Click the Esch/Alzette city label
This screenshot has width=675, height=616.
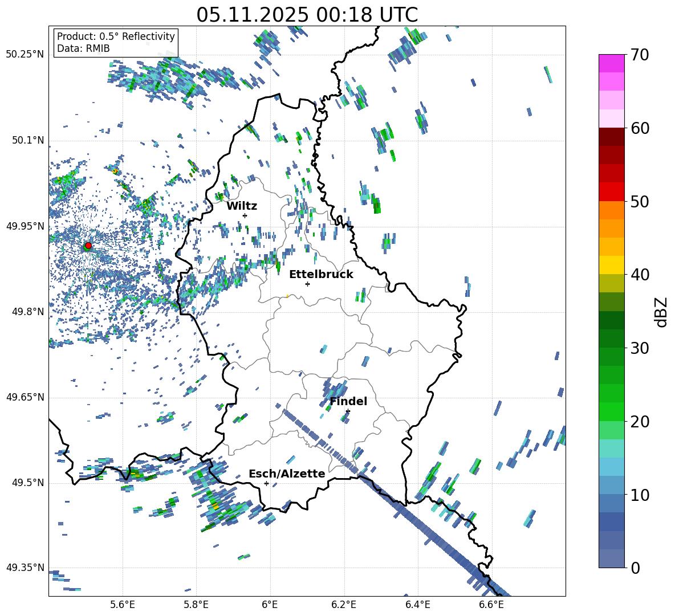point(287,474)
